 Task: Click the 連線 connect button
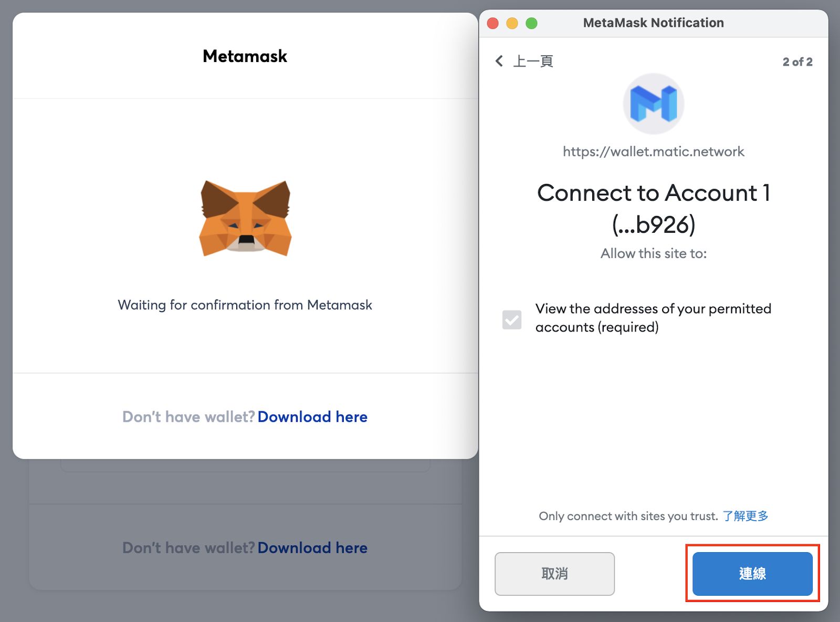pos(752,574)
